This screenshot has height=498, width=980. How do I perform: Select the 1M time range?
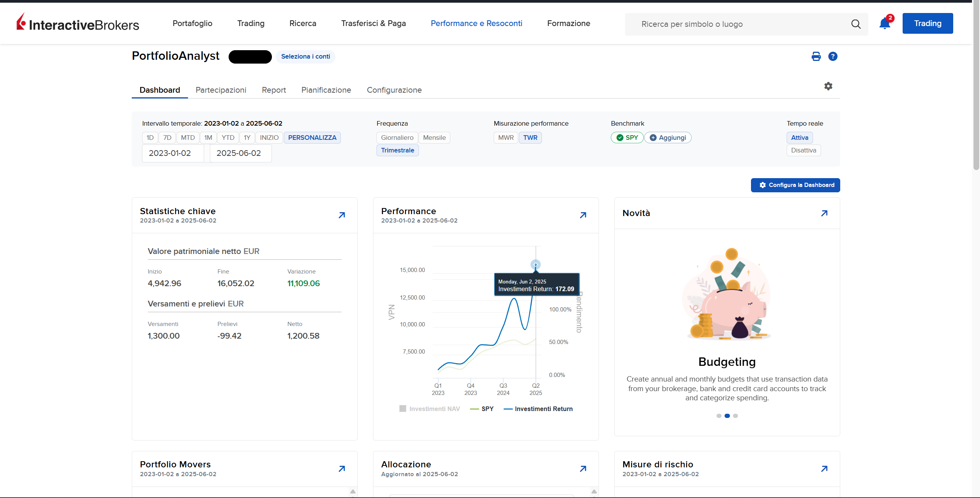[208, 138]
